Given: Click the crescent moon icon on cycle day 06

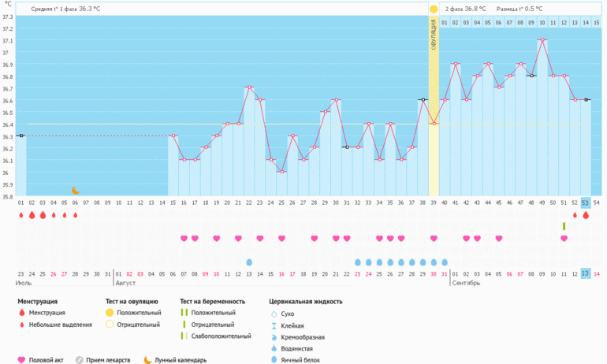Looking at the screenshot, I should (x=76, y=191).
